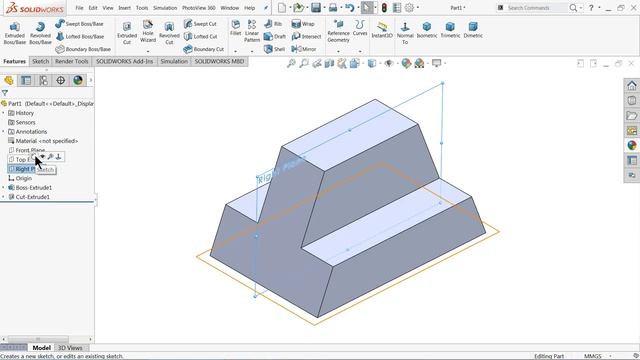
Task: Select the Linear Pattern tool
Action: 252,31
